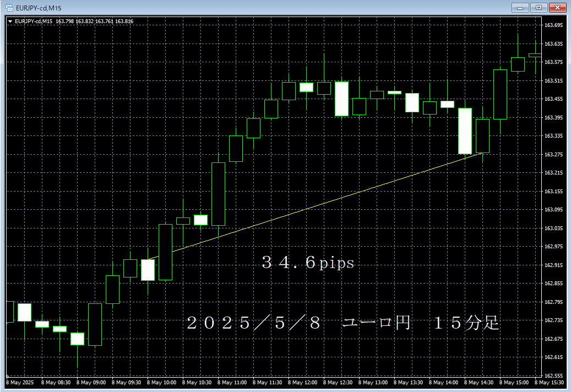Click the 8 May 2025 date label
The height and width of the screenshot is (392, 571).
(20, 383)
